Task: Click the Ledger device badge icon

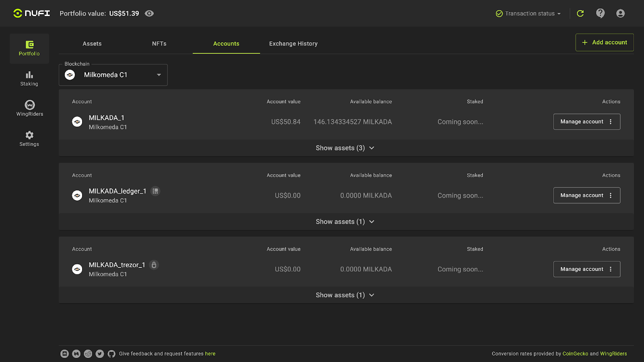Action: (x=155, y=191)
